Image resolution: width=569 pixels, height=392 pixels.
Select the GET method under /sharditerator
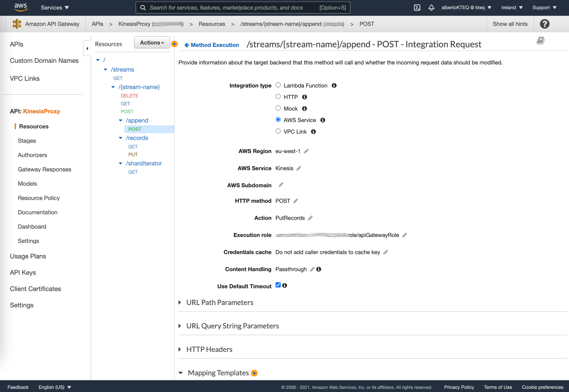tap(133, 172)
